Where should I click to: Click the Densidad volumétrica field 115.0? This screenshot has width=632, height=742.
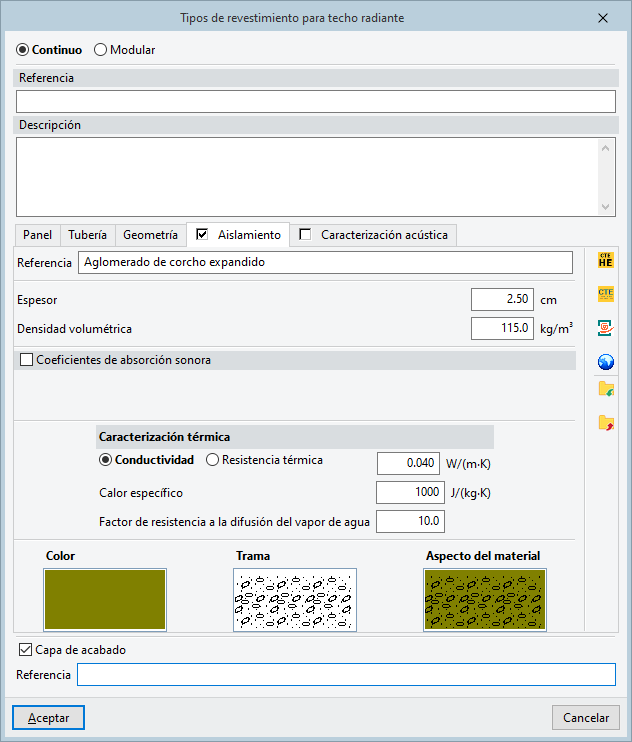(502, 328)
